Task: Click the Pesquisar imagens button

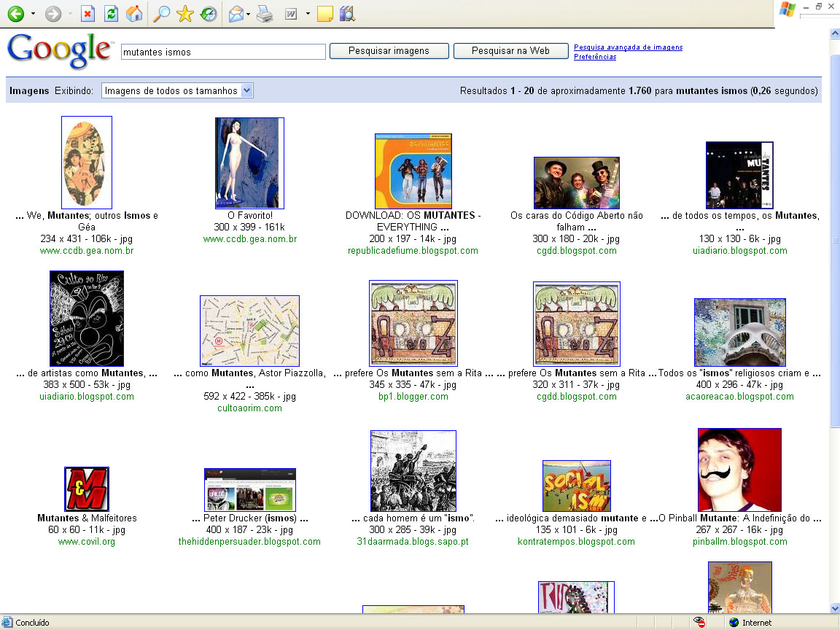Action: (x=389, y=51)
